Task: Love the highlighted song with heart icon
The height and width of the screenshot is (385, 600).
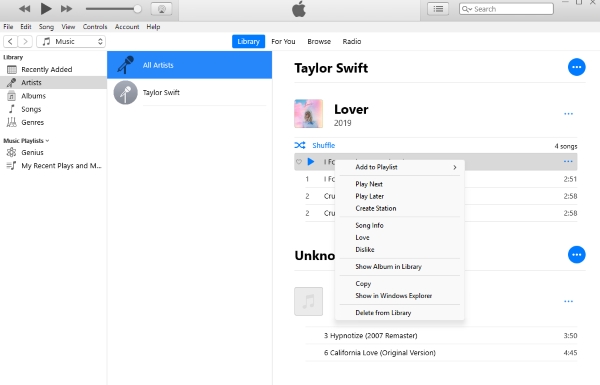Action: coord(299,162)
